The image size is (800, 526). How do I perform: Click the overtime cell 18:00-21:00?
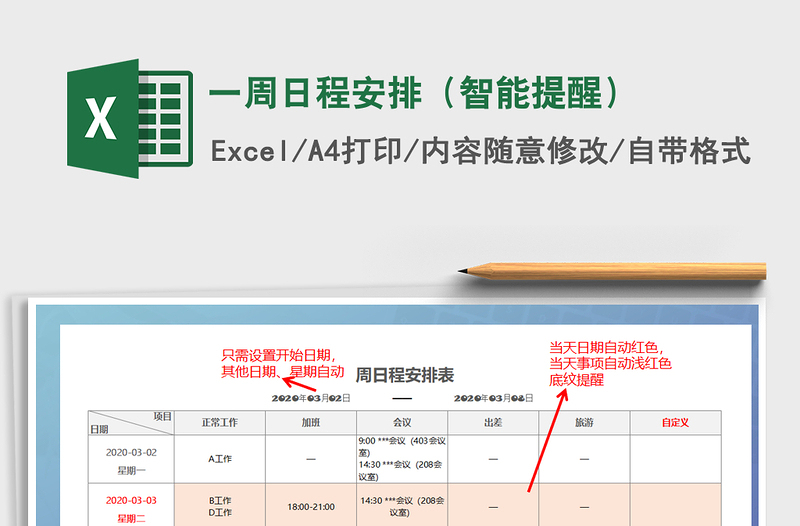coord(311,507)
